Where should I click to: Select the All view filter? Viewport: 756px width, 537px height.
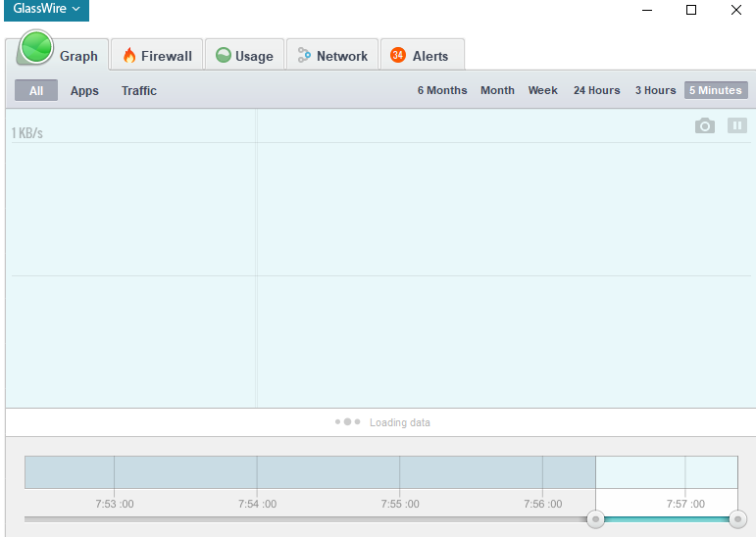(x=36, y=90)
